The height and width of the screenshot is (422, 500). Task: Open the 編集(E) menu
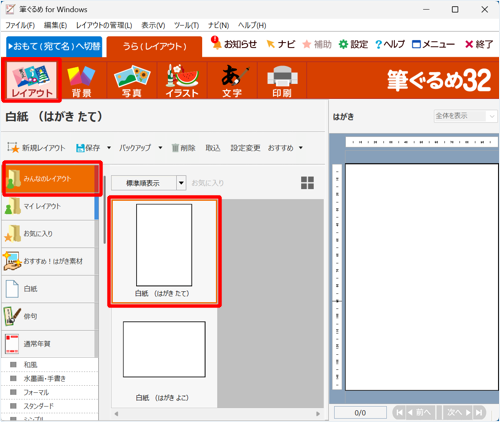(55, 25)
